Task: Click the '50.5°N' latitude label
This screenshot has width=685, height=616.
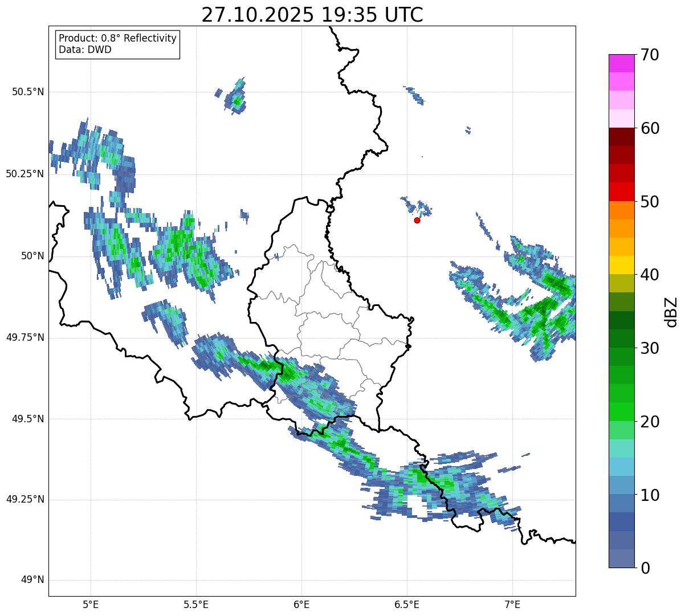Action: [x=28, y=92]
